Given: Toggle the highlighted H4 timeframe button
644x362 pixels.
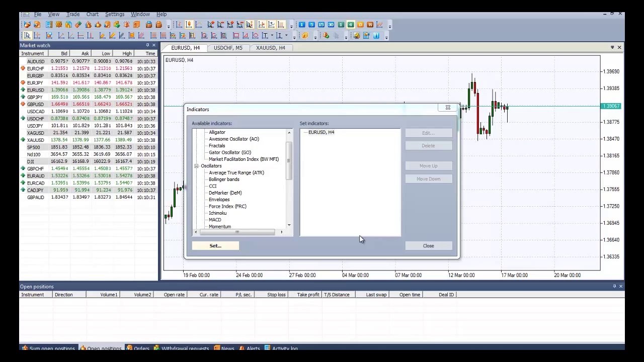Looking at the screenshot, I should [351, 25].
